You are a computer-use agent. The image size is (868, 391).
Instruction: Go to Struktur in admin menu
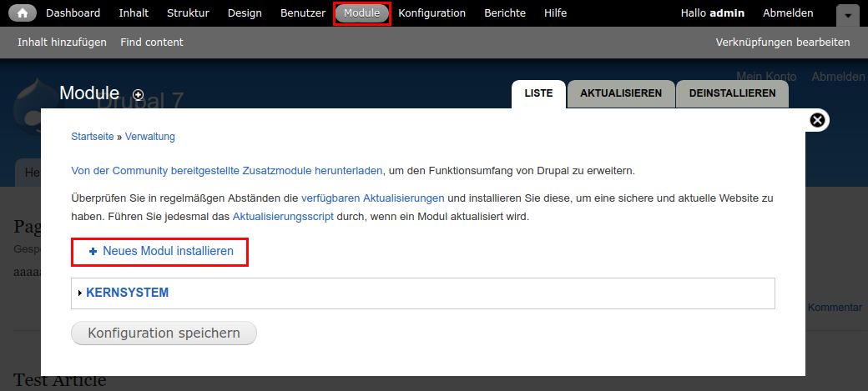tap(188, 13)
